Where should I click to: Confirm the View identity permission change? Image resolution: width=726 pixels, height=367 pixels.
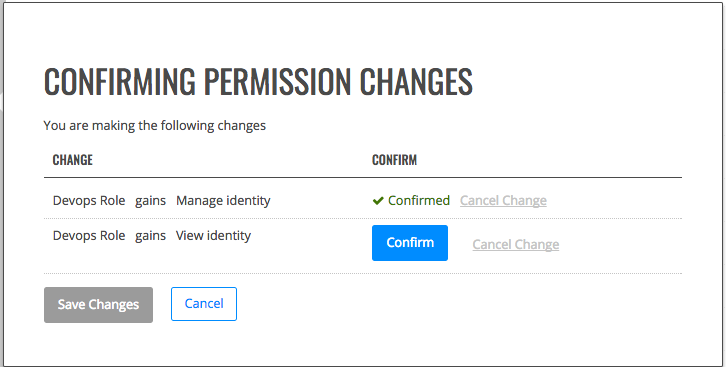[x=410, y=243]
